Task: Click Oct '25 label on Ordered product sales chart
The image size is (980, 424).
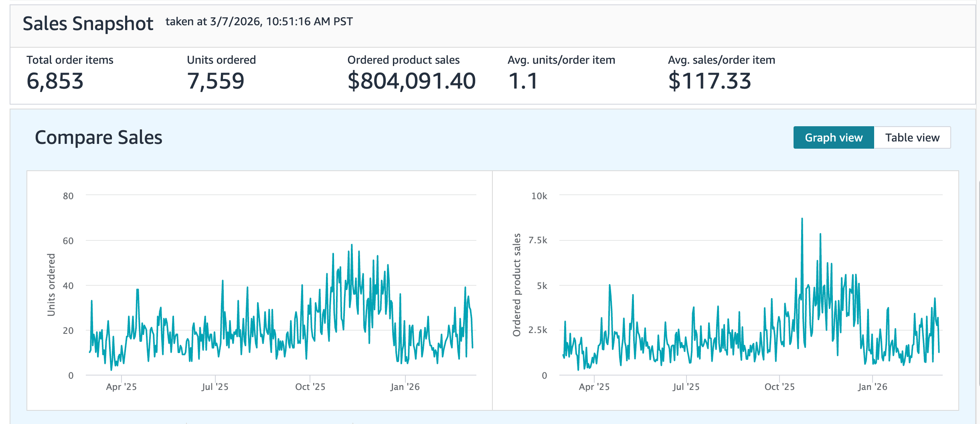Action: 779,387
